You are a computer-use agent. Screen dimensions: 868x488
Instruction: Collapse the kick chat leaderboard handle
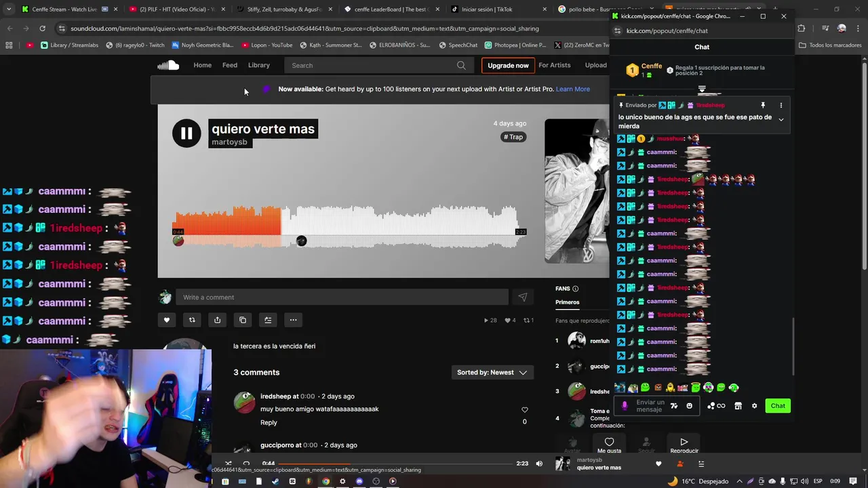702,89
